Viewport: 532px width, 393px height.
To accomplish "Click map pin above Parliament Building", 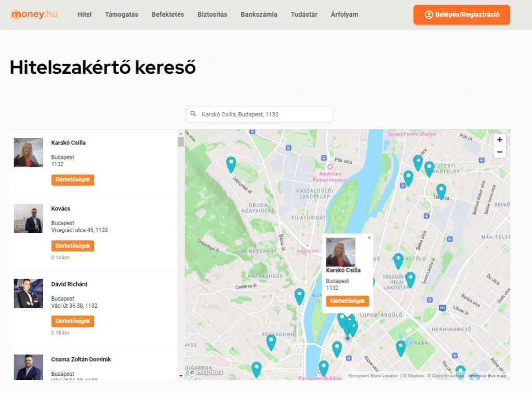I will tap(324, 369).
